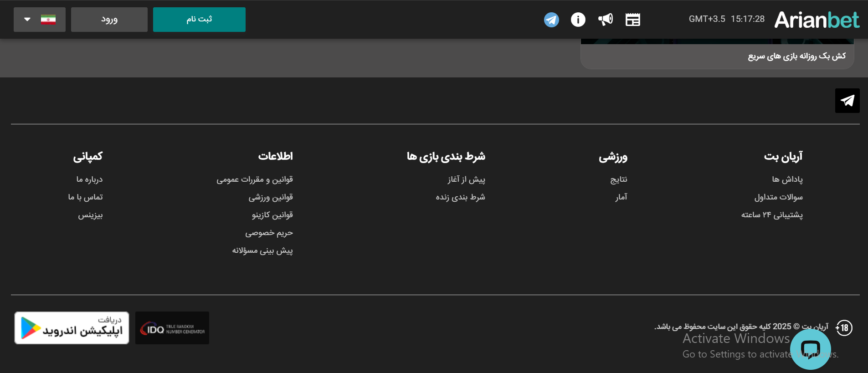
Task: Download the Android app via Google Play badge
Action: click(x=72, y=328)
